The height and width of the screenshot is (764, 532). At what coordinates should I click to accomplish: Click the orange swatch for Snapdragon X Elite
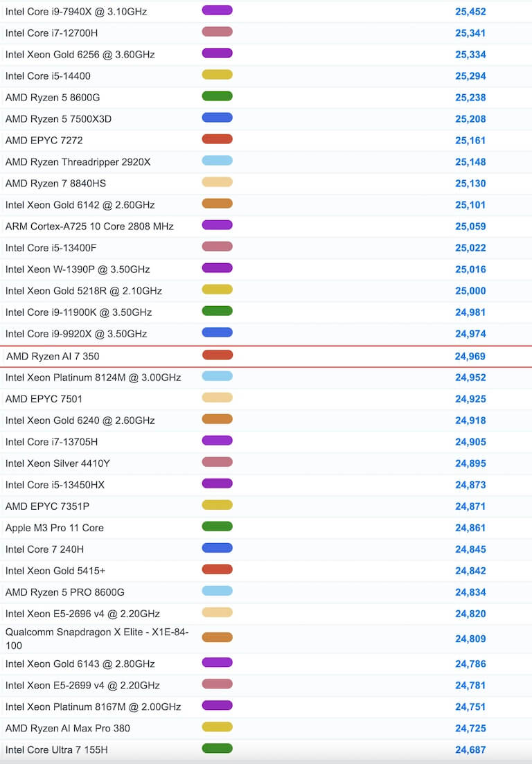click(218, 637)
